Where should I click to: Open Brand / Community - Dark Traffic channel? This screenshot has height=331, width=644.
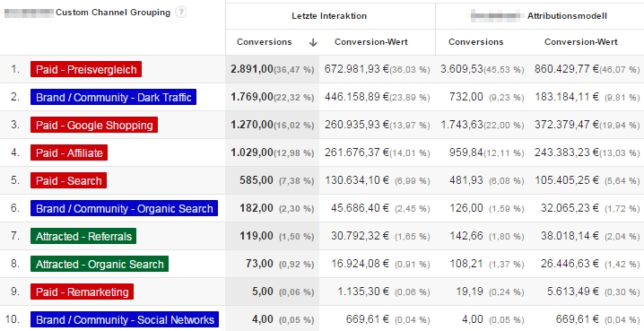113,98
